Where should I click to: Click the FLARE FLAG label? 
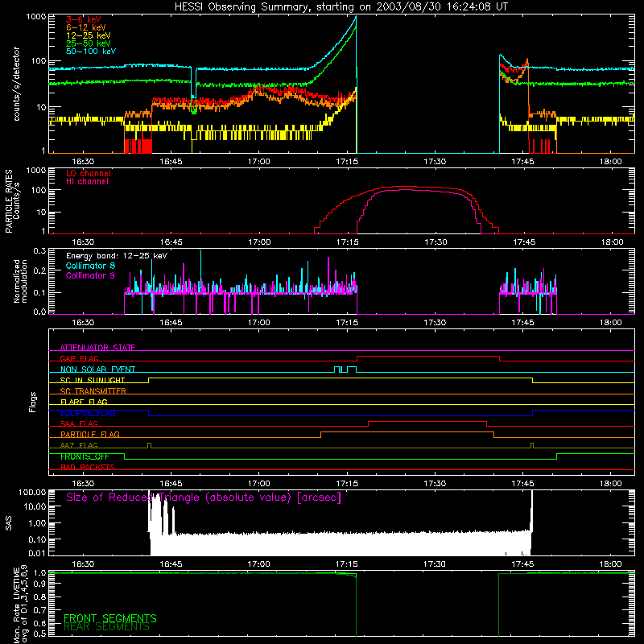[84, 402]
